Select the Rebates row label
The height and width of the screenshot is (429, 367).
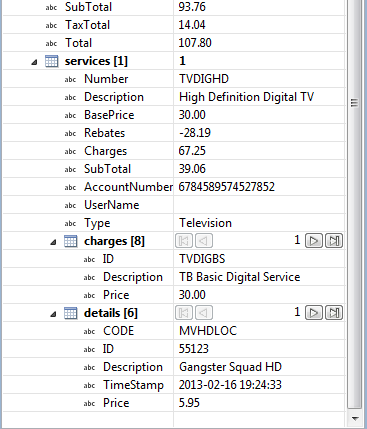click(x=104, y=133)
